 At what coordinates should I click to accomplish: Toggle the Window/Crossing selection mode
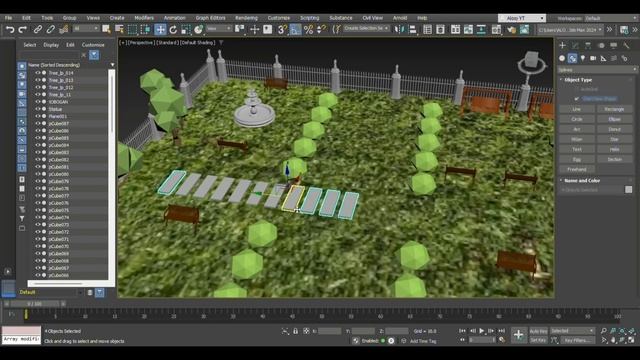click(145, 29)
